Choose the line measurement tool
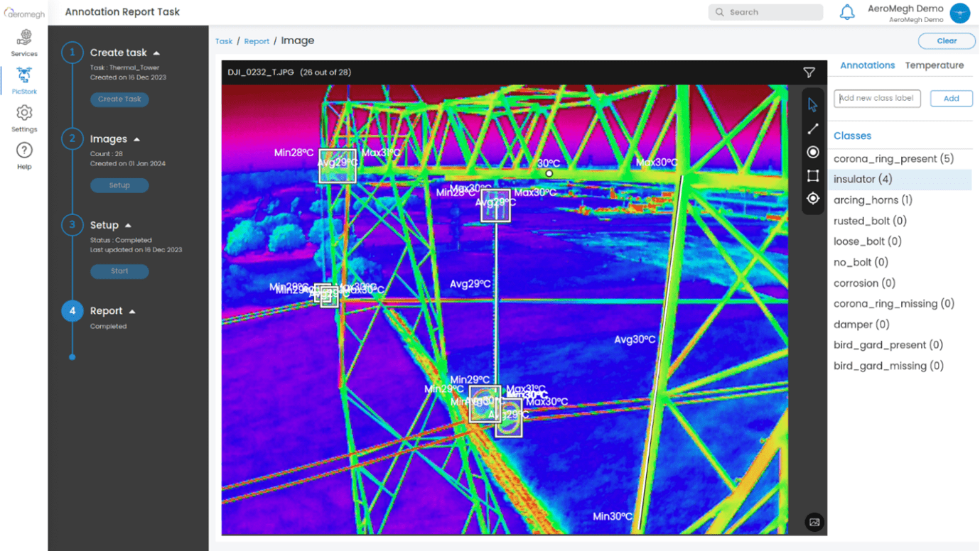980x551 pixels. click(x=813, y=129)
